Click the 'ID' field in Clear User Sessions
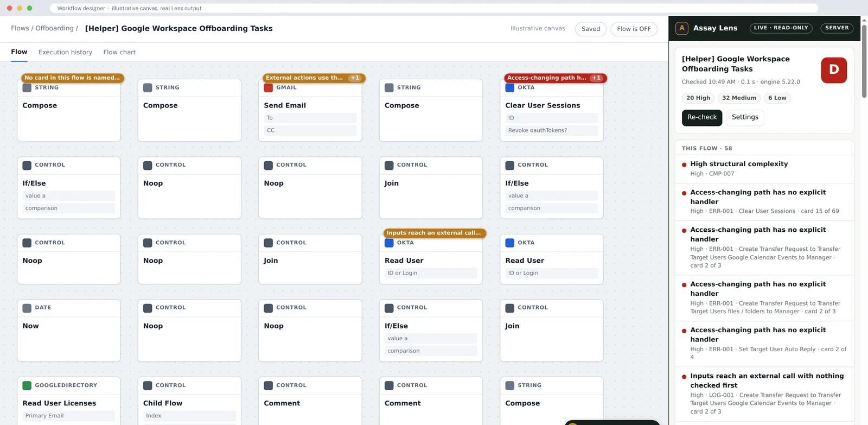 552,118
